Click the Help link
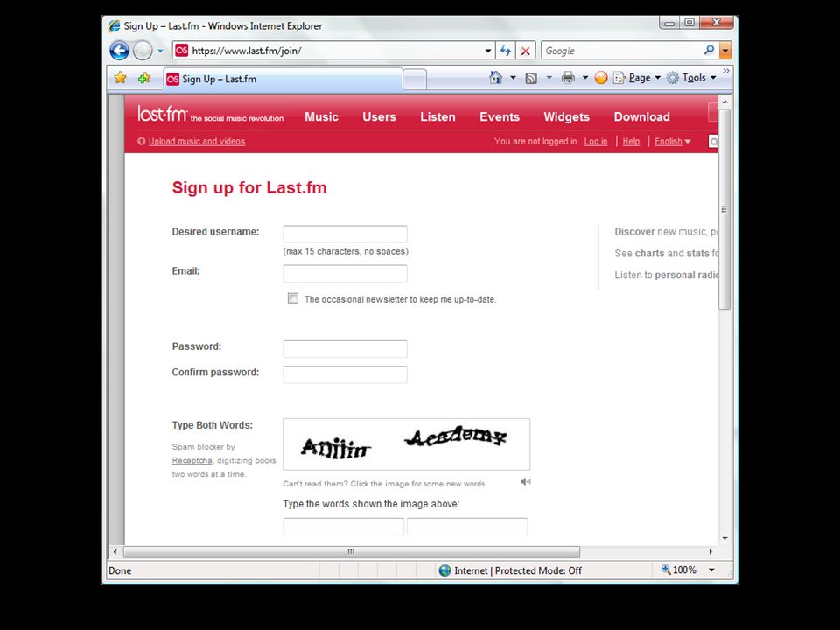Viewport: 840px width, 630px height. (631, 142)
